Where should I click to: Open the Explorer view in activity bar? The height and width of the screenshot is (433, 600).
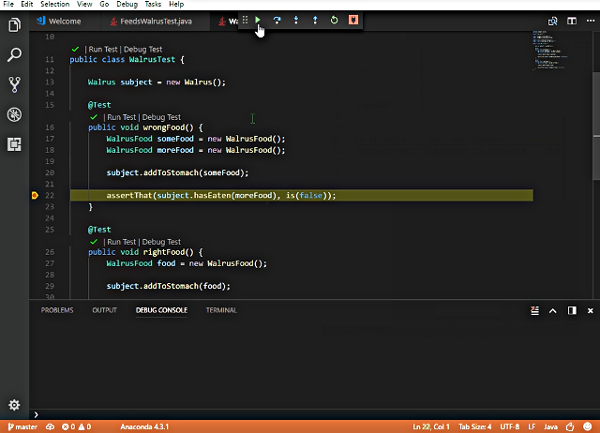(x=14, y=25)
